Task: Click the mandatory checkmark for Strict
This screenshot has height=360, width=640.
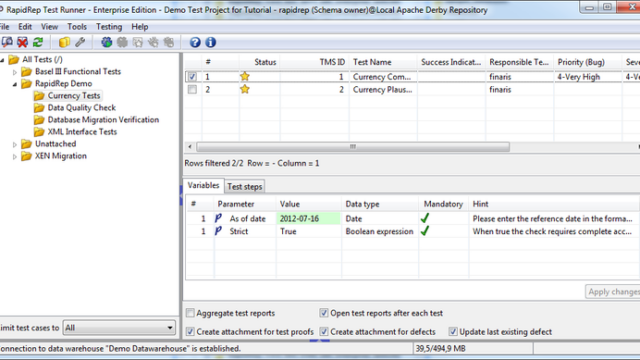Action: 425,231
